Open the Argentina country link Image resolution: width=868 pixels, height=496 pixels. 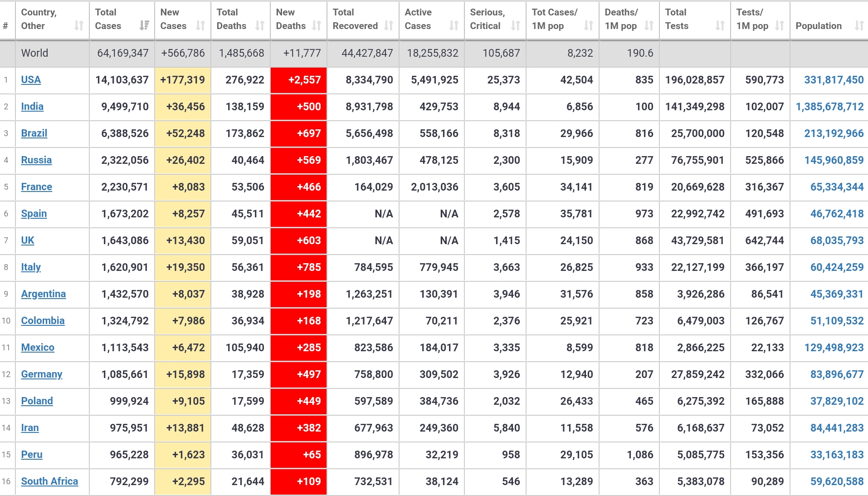pos(44,294)
